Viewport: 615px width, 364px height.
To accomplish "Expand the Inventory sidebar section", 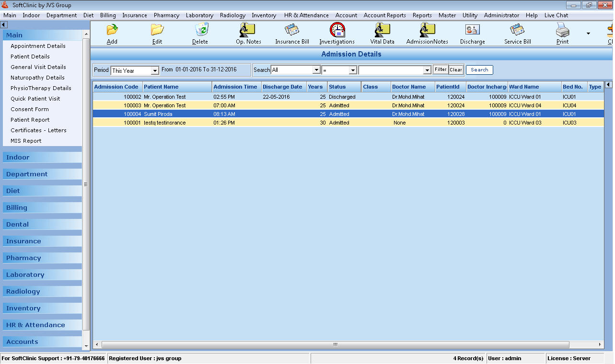I will 42,308.
